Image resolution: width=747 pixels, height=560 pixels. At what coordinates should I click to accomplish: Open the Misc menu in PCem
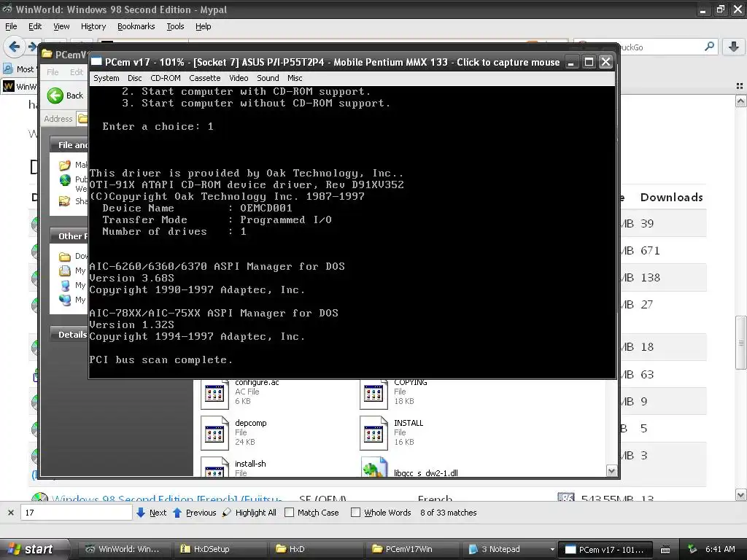[295, 78]
